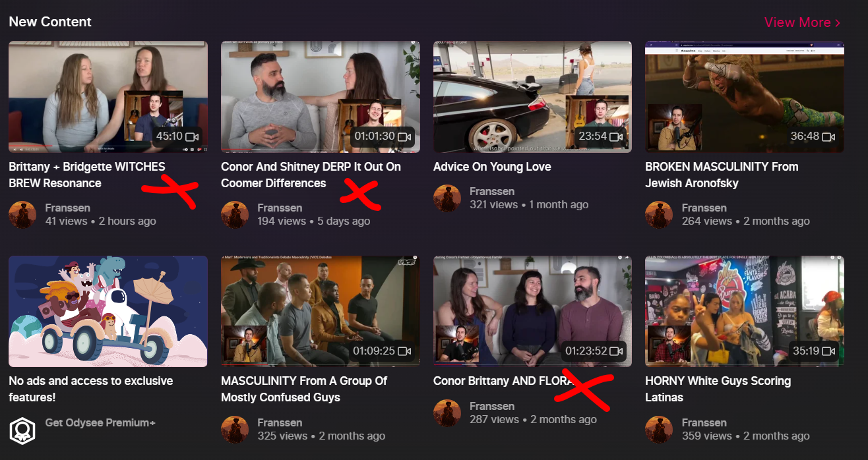Click the text 264 views • 2 months ago
Viewport: 868px width, 460px height.
(746, 221)
